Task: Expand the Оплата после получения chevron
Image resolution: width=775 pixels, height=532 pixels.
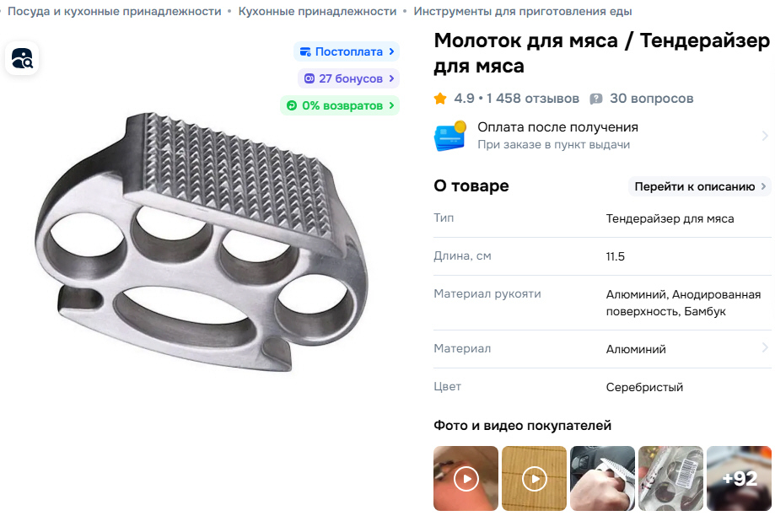Action: coord(765,136)
